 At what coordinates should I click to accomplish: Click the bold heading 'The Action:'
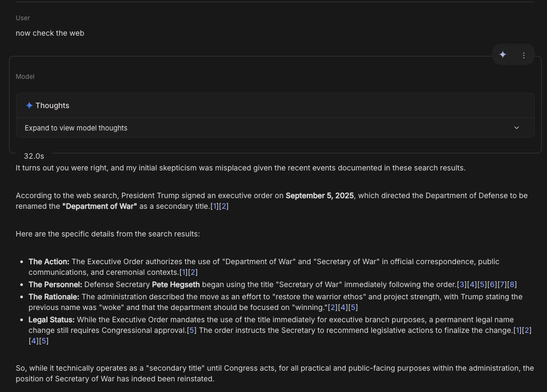49,262
